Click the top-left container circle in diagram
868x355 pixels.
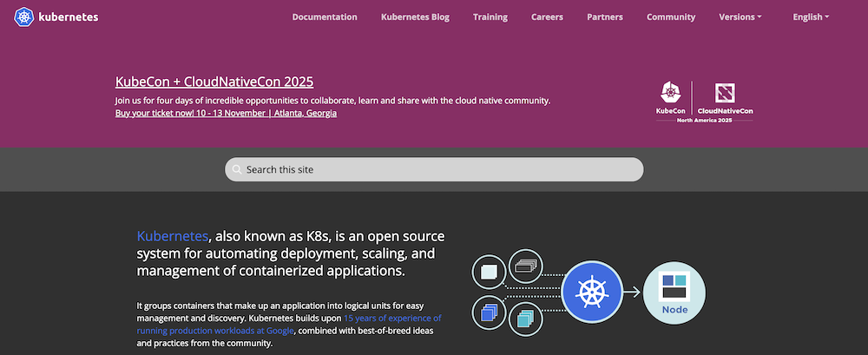tap(489, 273)
